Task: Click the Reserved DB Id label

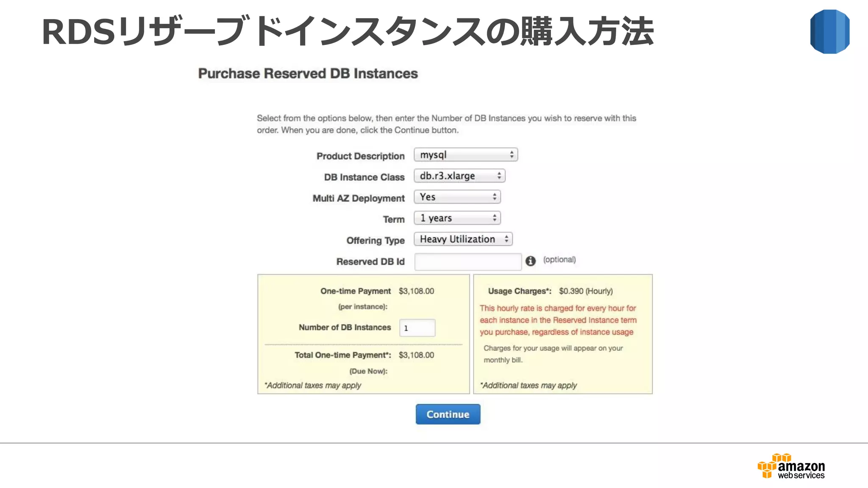Action: [370, 262]
